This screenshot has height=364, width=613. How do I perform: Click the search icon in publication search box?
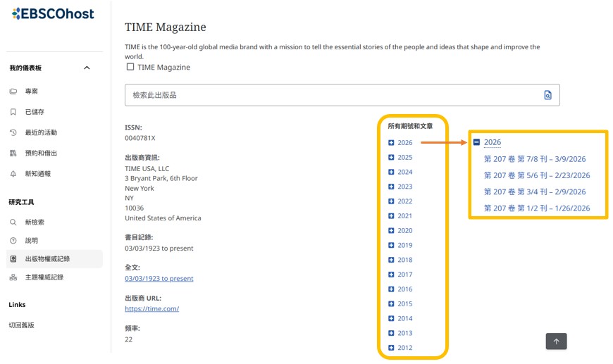[x=547, y=95]
